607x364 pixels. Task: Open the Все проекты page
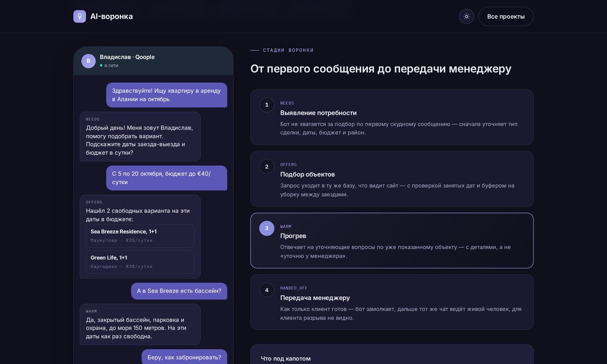[506, 16]
